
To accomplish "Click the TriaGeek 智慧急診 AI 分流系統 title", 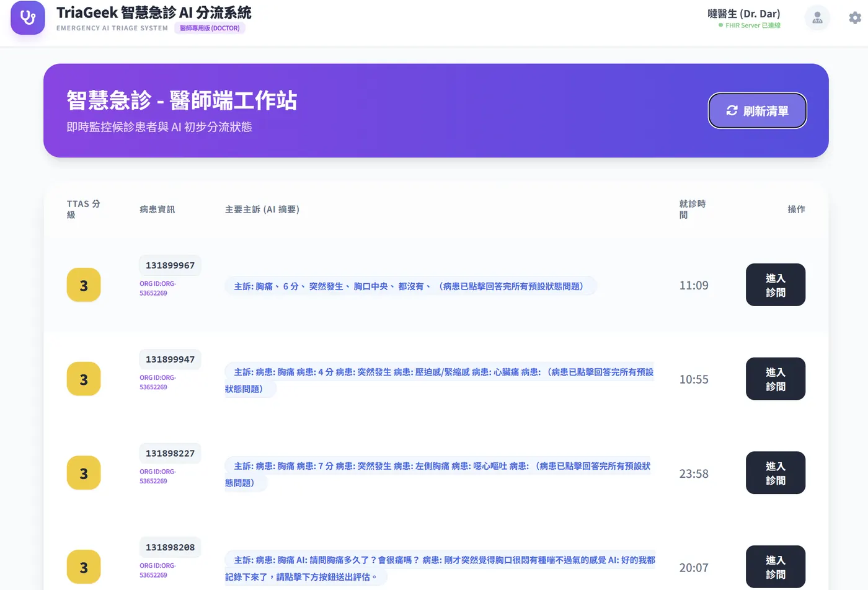I will tap(154, 12).
